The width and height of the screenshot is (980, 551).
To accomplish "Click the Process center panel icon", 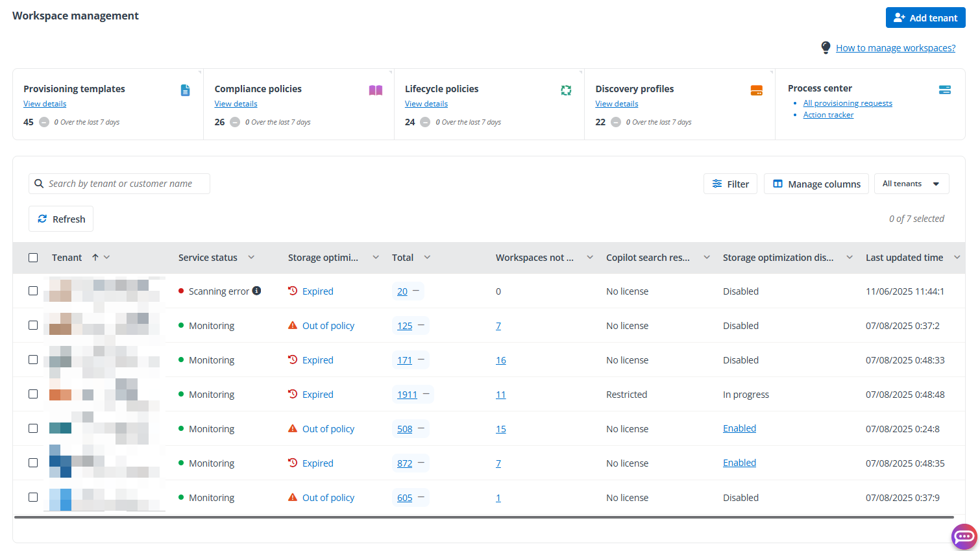I will (x=944, y=89).
